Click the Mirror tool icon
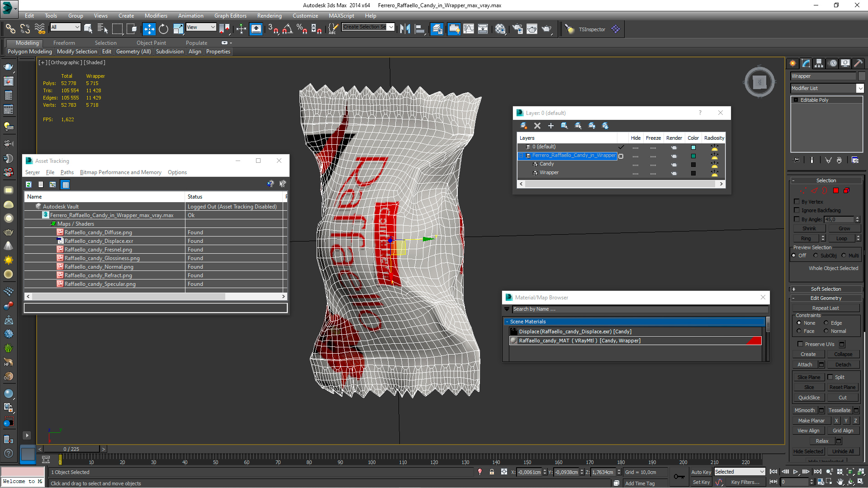868x488 pixels. coord(405,29)
